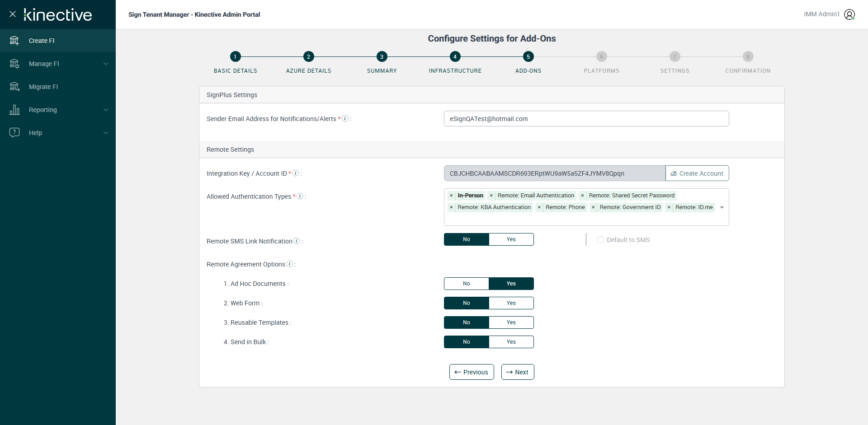Open the Migrate FI menu item

tap(58, 87)
